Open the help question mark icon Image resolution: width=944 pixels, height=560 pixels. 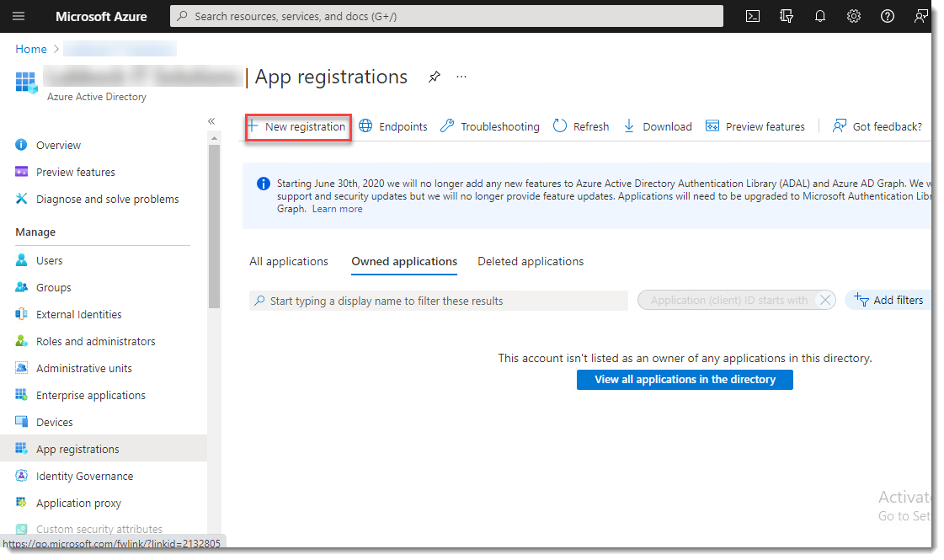[x=887, y=16]
